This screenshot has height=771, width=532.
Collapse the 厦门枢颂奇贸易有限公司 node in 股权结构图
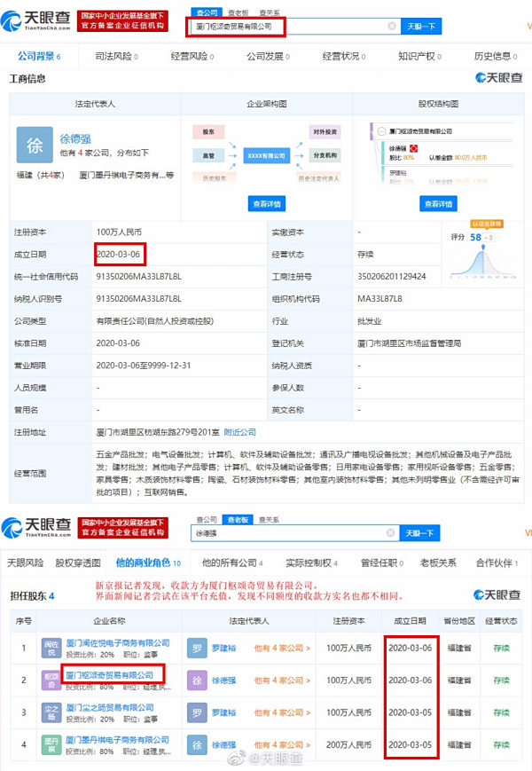381,131
